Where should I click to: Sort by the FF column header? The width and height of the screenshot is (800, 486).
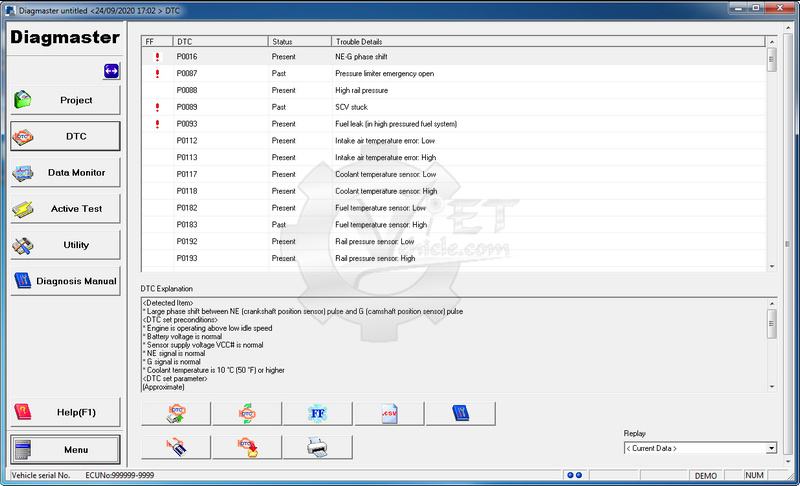(x=157, y=41)
